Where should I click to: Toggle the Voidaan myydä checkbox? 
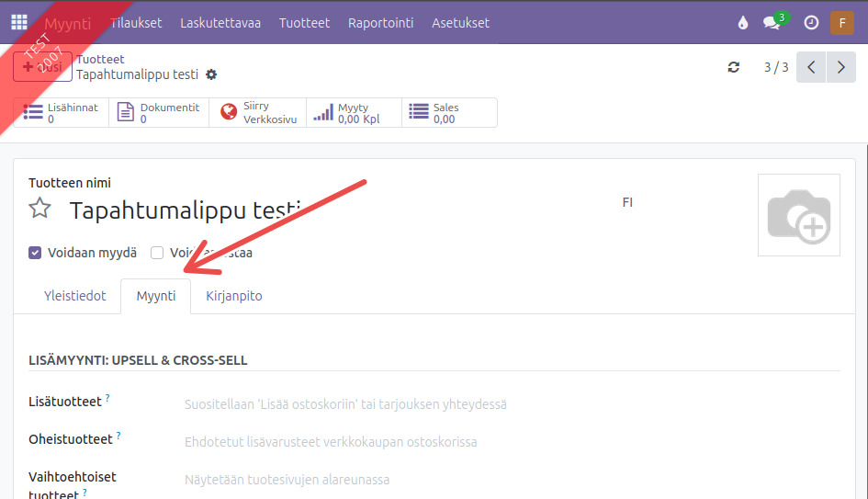coord(35,253)
